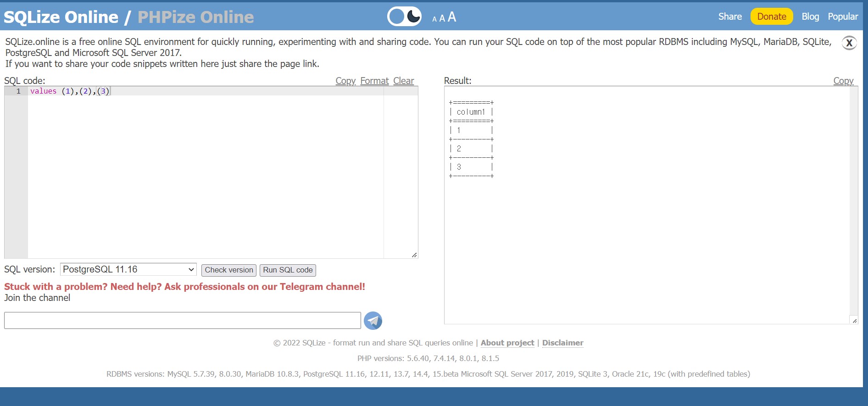The image size is (868, 406).
Task: Switch to PHPize Online
Action: coord(195,17)
